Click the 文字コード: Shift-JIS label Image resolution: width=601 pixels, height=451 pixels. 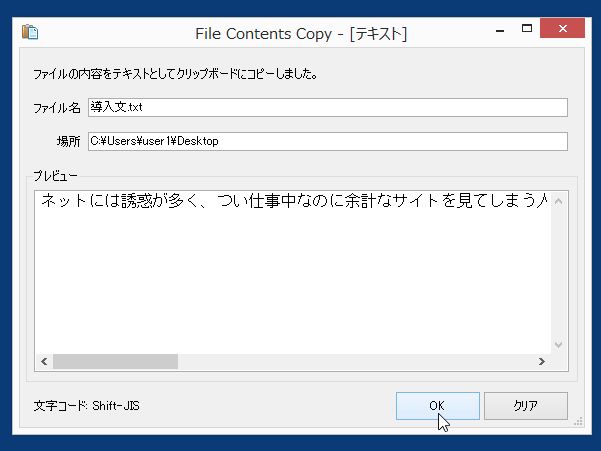point(87,406)
